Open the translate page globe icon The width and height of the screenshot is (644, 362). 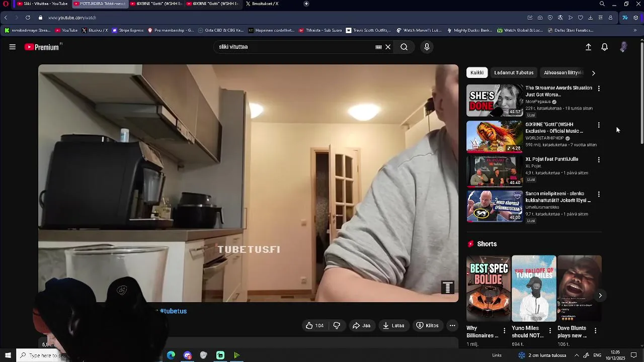(x=560, y=18)
